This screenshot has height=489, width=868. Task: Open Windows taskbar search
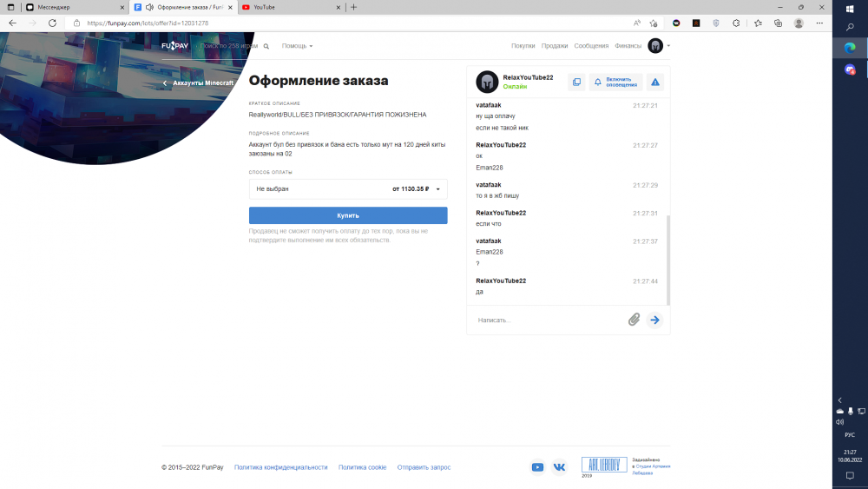pyautogui.click(x=850, y=27)
